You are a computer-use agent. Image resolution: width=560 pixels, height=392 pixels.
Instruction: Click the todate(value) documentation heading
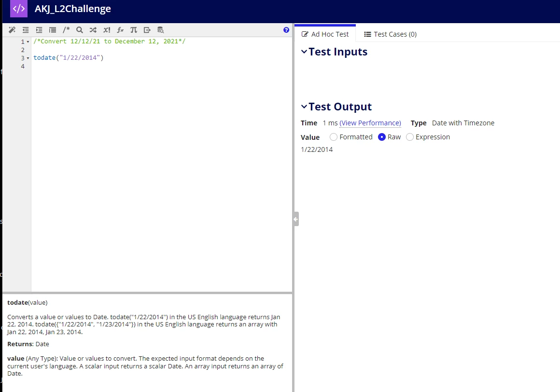pos(28,302)
